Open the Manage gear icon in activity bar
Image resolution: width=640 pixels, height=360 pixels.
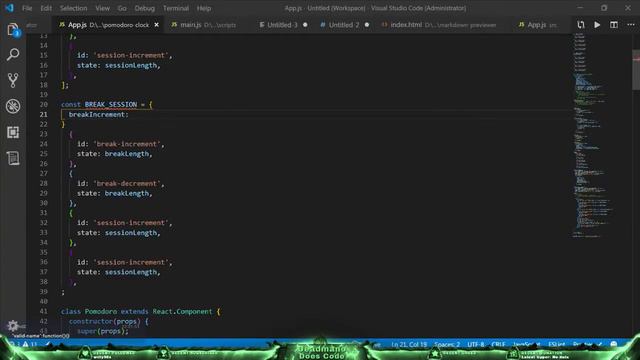[x=13, y=325]
